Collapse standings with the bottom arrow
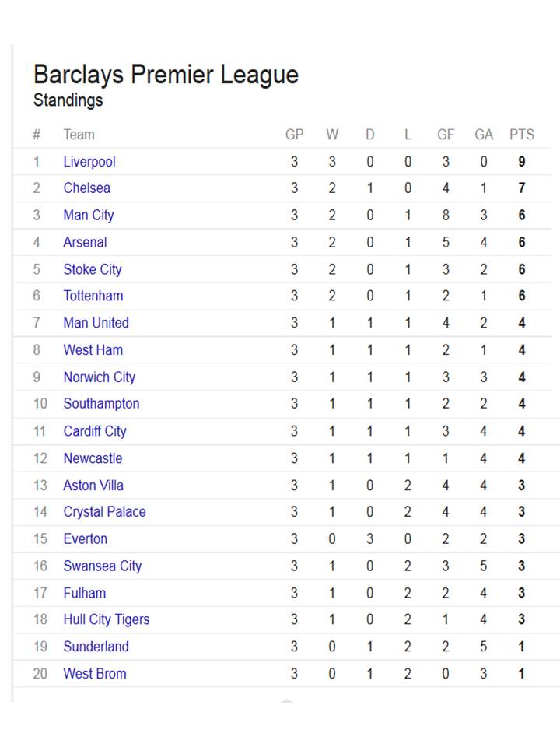The width and height of the screenshot is (560, 747). (x=286, y=701)
